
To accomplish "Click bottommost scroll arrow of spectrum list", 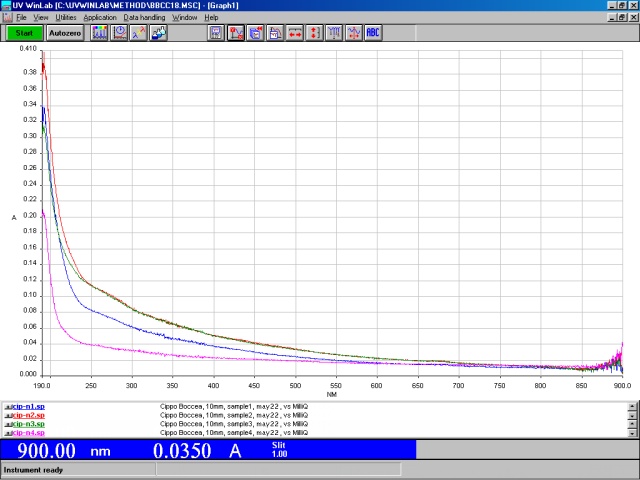I will 632,433.
